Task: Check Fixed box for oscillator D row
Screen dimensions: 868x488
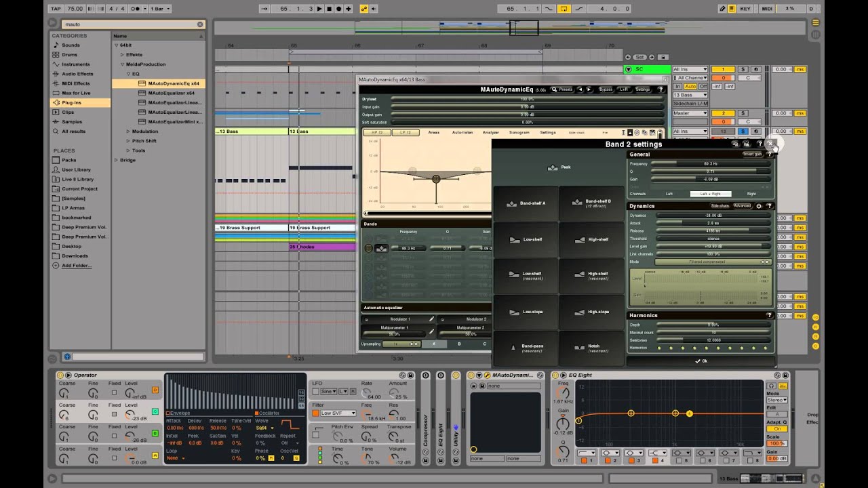Action: tap(114, 392)
